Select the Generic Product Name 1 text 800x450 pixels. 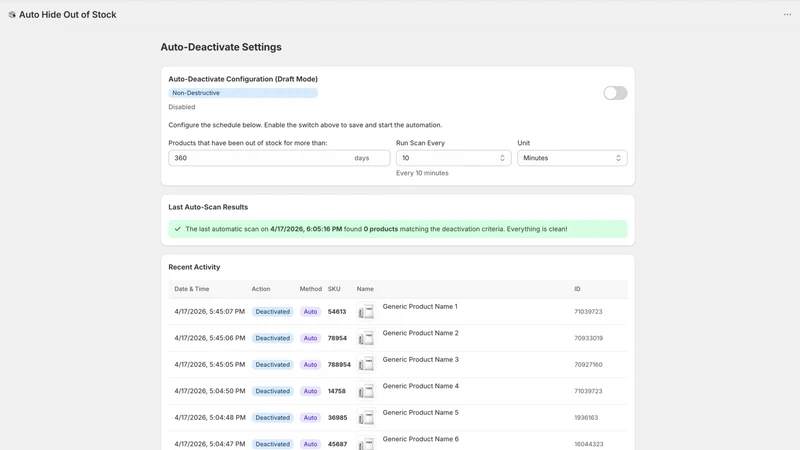pos(420,307)
